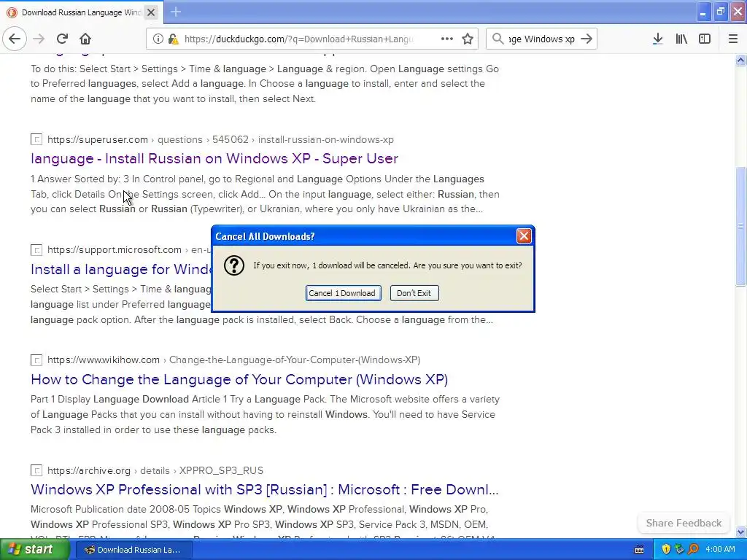Select Download Russian La... taskbar item
This screenshot has width=747, height=560.
click(133, 550)
